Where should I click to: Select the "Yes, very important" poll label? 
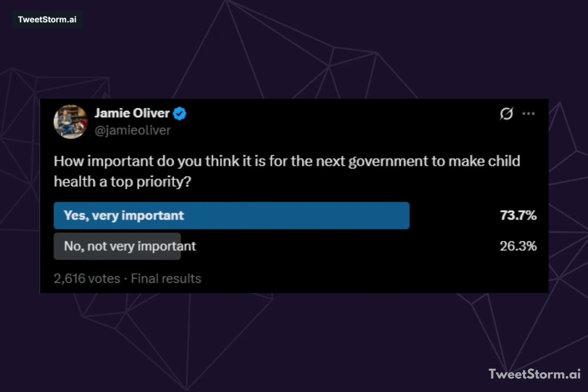pos(124,216)
